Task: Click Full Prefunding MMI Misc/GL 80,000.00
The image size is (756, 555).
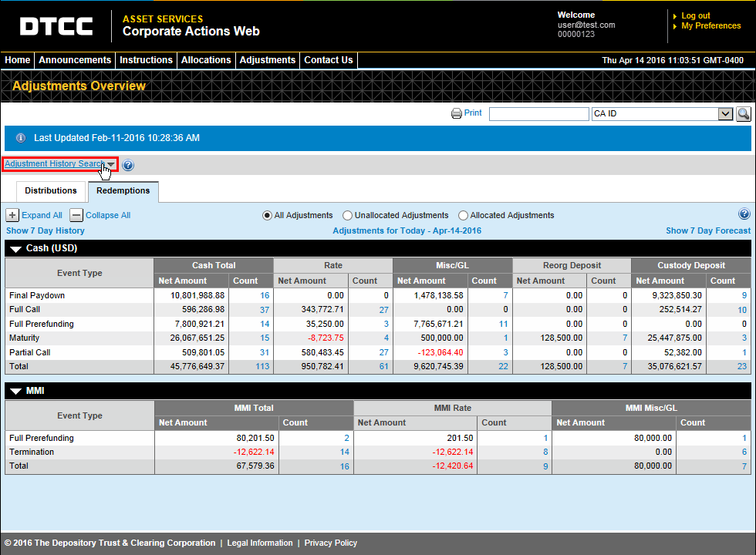Action: click(653, 438)
